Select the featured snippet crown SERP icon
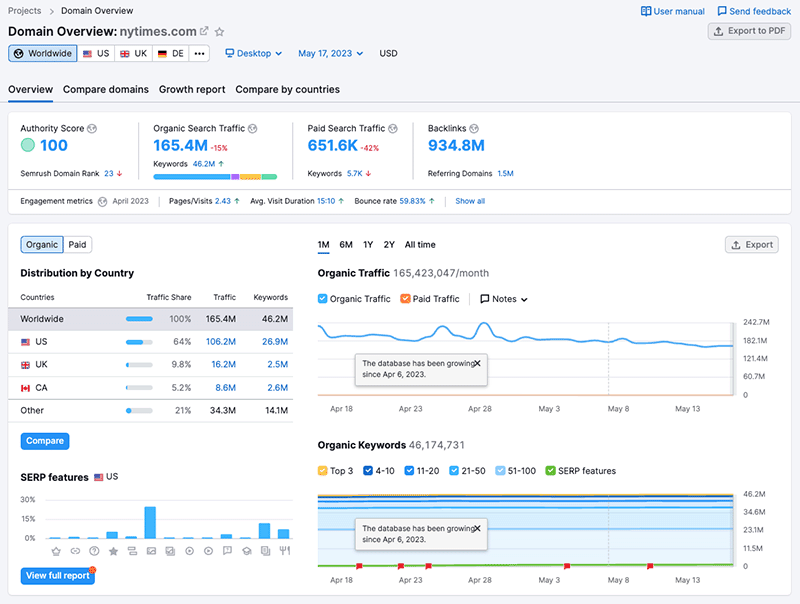This screenshot has width=800, height=604. (56, 551)
